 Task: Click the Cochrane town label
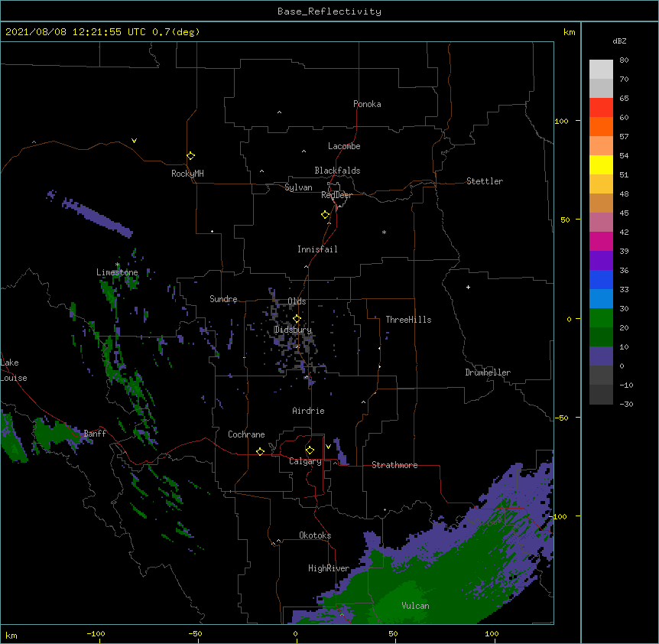click(246, 434)
